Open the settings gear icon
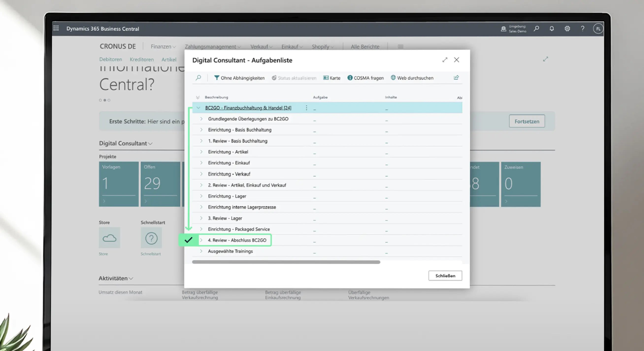644x351 pixels. pyautogui.click(x=567, y=29)
